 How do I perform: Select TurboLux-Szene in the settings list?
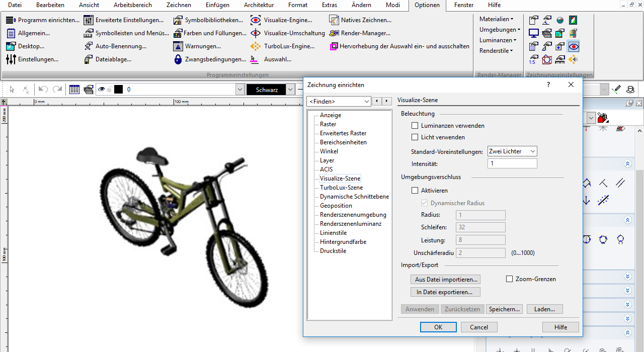coord(341,188)
